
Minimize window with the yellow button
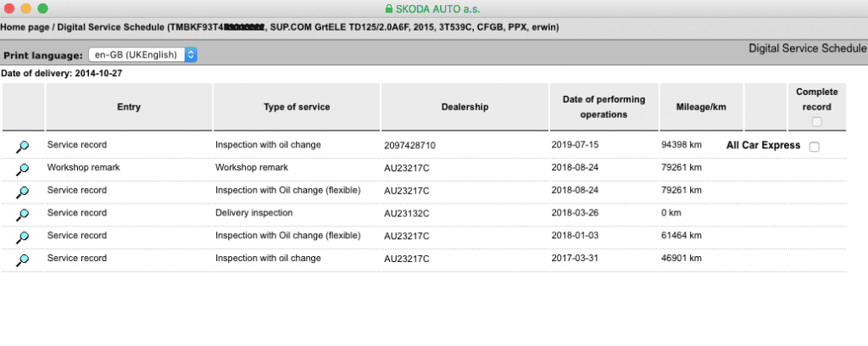[25, 8]
